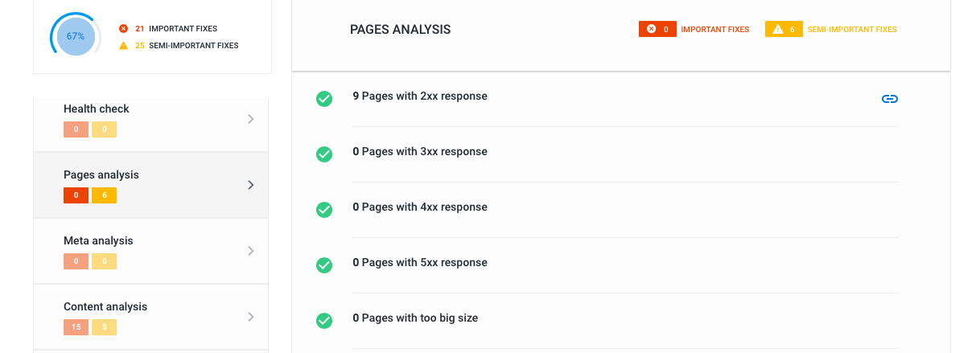This screenshot has width=980, height=353.
Task: Select the Meta analysis sidebar item
Action: coord(150,250)
